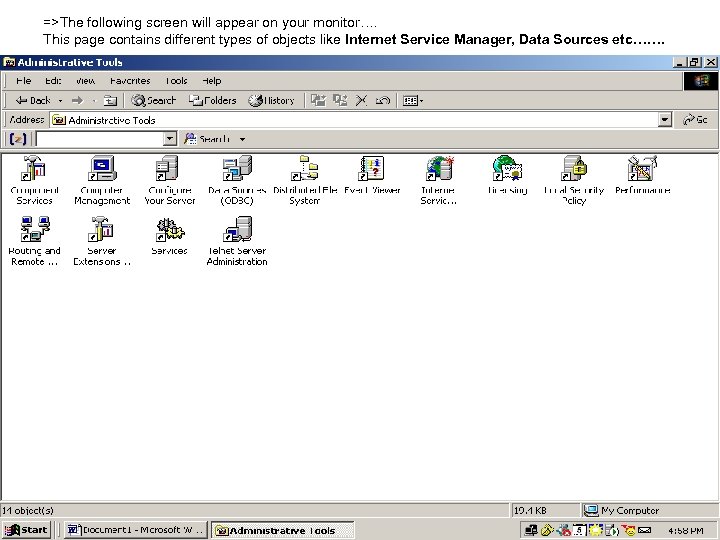Expand the Forward history dropdown arrow
Viewport: 720px width, 540px height.
(x=94, y=101)
